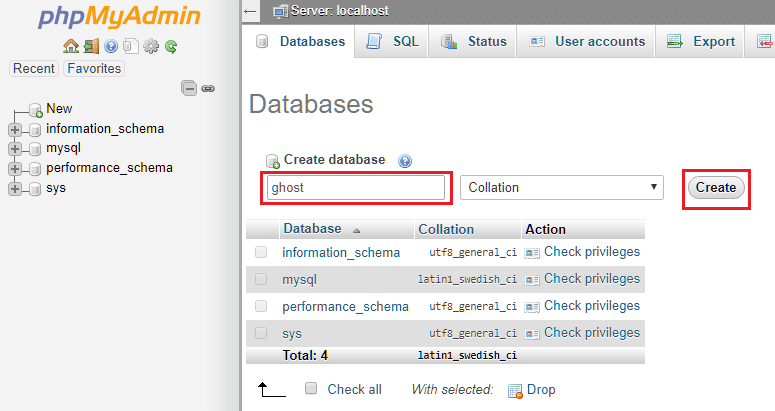Viewport: 775px width, 411px height.
Task: Click Check privileges for performance_schema
Action: click(x=592, y=305)
